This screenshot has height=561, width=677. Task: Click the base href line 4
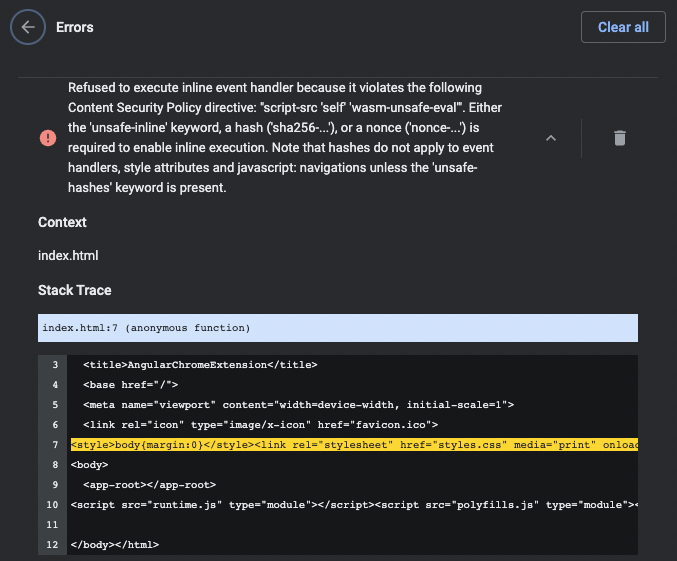point(130,385)
